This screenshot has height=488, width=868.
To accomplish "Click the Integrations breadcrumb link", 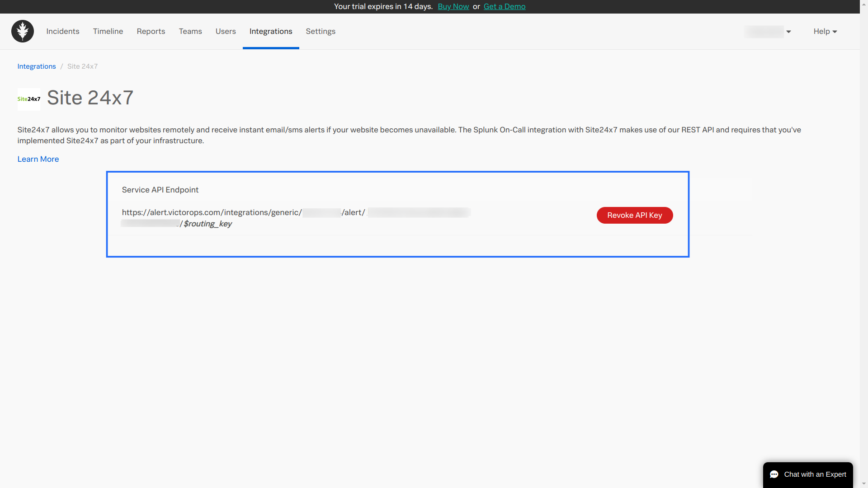I will [37, 66].
